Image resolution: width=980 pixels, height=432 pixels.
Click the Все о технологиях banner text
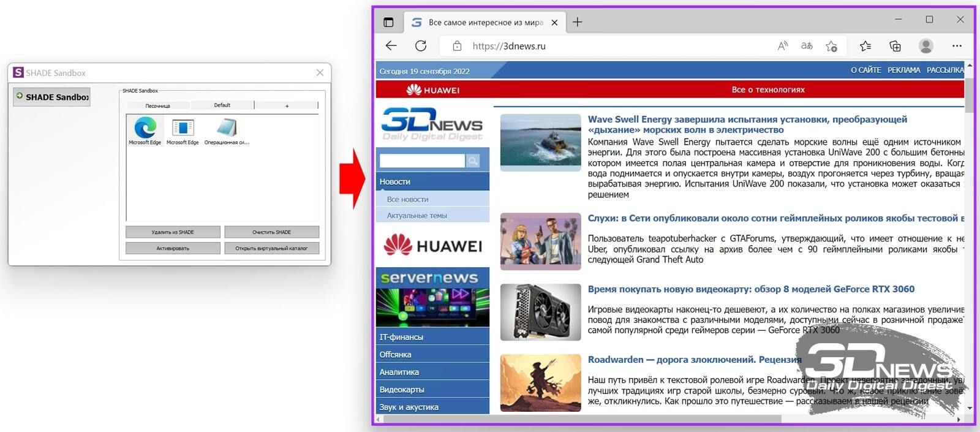coord(768,89)
